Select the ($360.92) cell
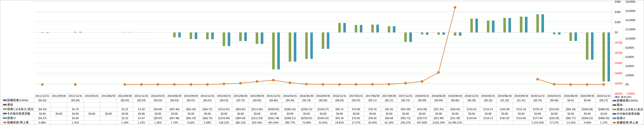 [x=273, y=109]
